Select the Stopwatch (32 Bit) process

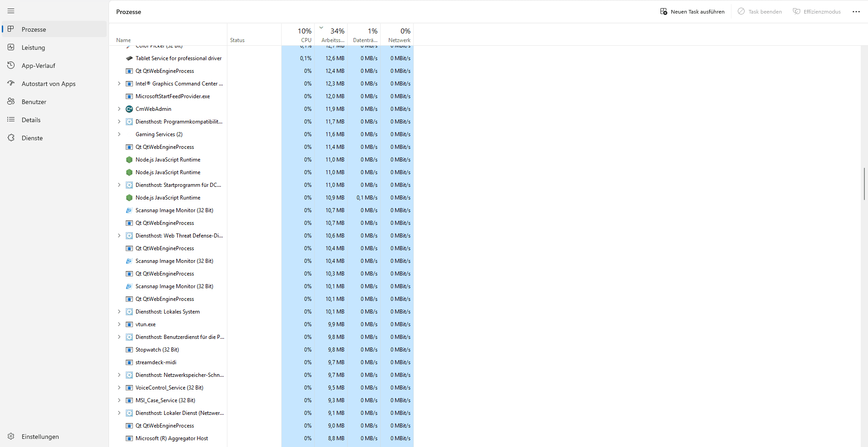point(261,350)
